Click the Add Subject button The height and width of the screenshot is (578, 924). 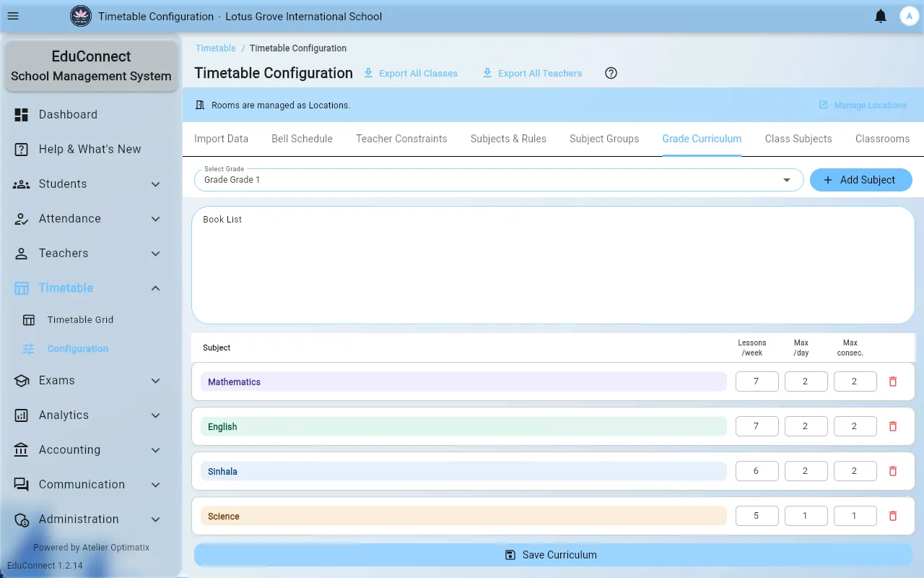click(x=861, y=180)
